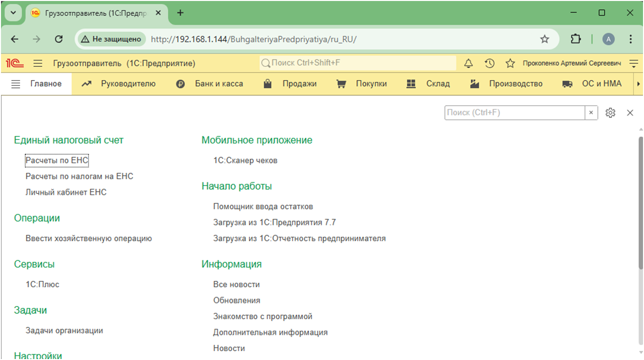Click the Покупки cart icon
The width and height of the screenshot is (644, 360).
coord(341,84)
